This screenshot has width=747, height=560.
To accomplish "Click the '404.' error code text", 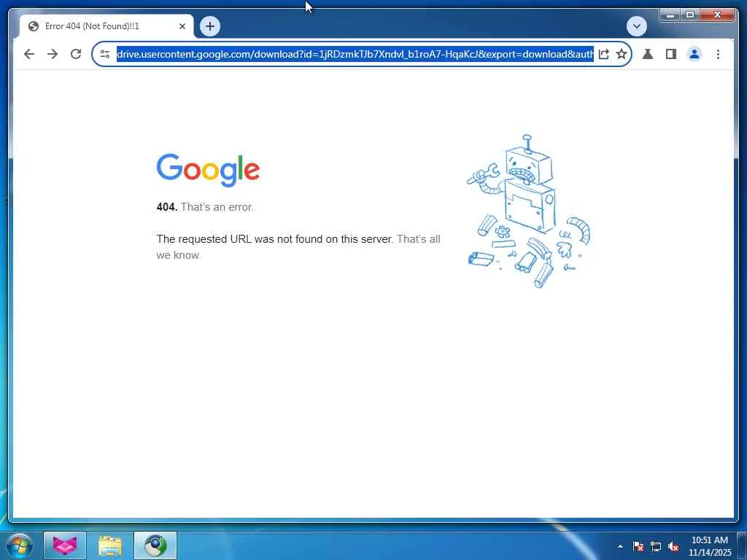I will (167, 207).
